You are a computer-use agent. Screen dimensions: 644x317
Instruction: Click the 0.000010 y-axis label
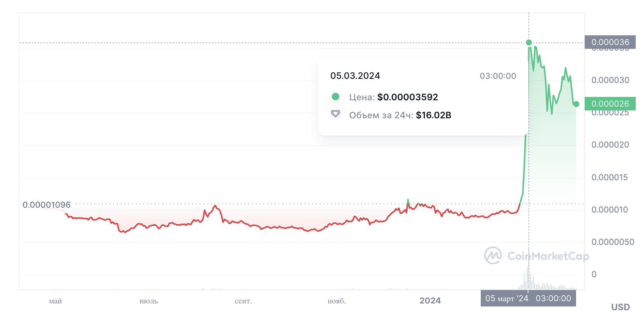(x=609, y=210)
